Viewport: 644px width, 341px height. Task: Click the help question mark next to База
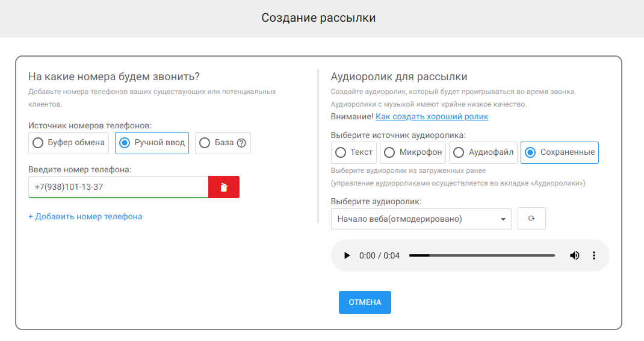pos(241,143)
